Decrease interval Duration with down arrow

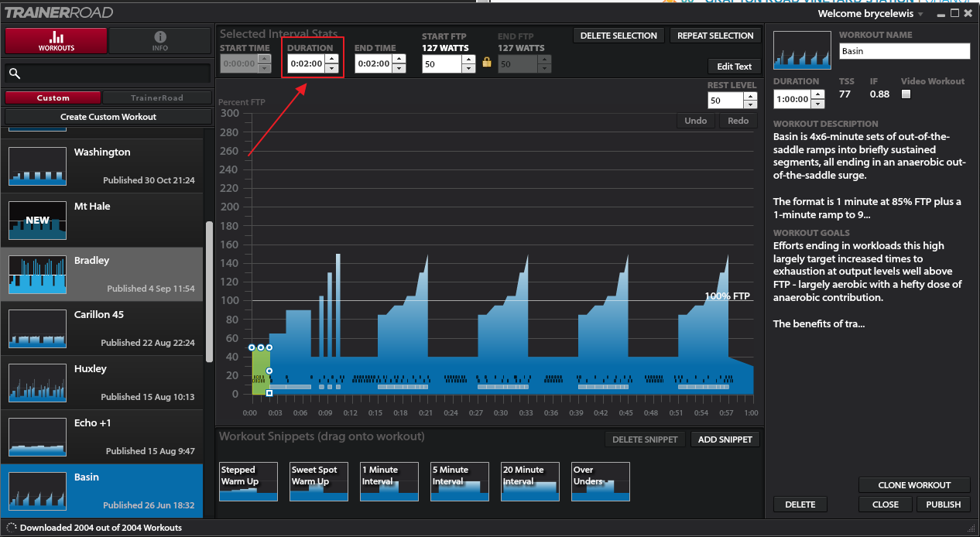click(332, 68)
